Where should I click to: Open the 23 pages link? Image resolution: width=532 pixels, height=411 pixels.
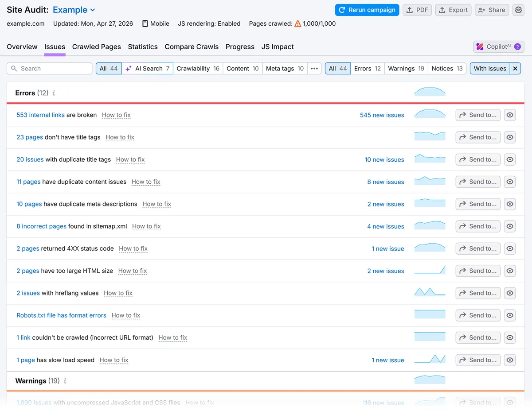(30, 137)
